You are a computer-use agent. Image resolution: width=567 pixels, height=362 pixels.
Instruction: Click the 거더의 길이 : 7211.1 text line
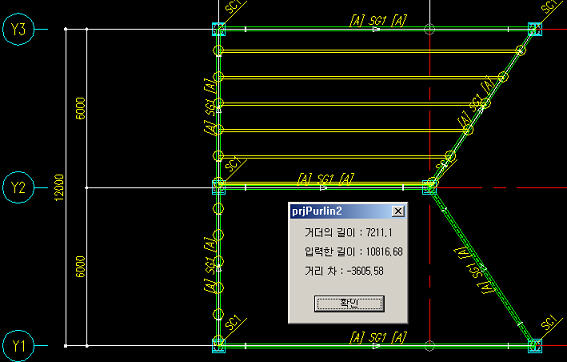tap(348, 232)
